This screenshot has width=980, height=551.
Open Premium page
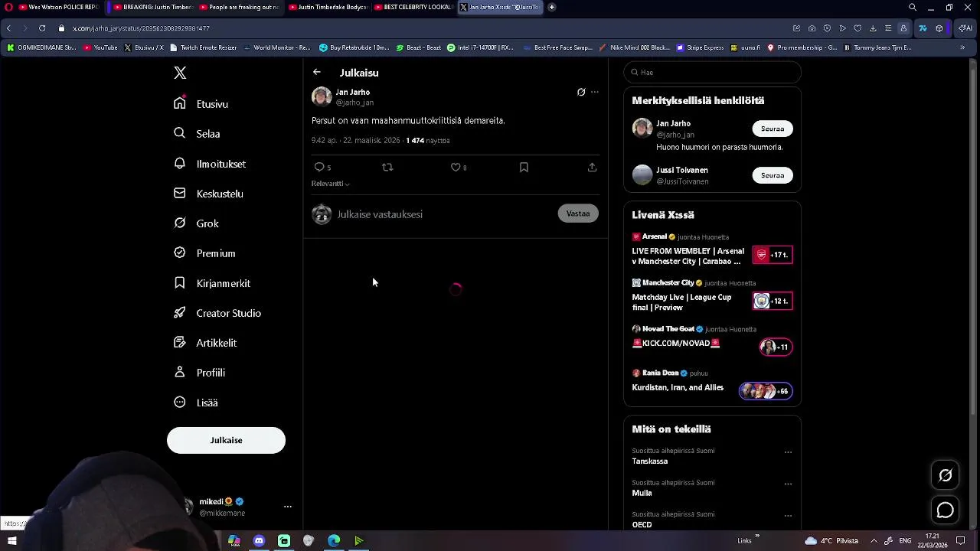pyautogui.click(x=204, y=253)
